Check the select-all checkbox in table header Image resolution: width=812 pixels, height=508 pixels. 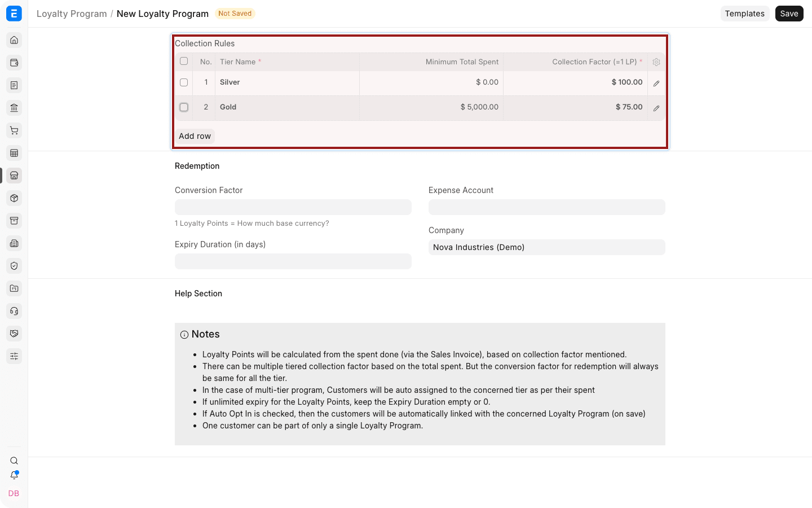coord(184,61)
